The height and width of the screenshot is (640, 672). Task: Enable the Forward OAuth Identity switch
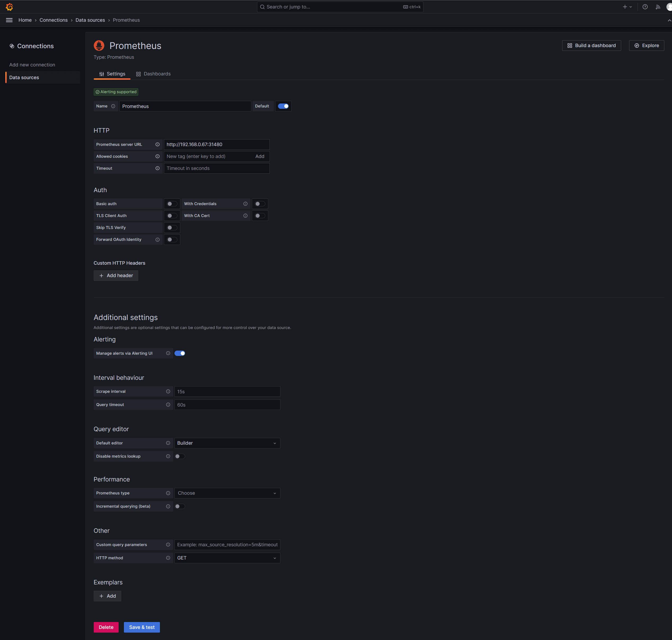172,240
